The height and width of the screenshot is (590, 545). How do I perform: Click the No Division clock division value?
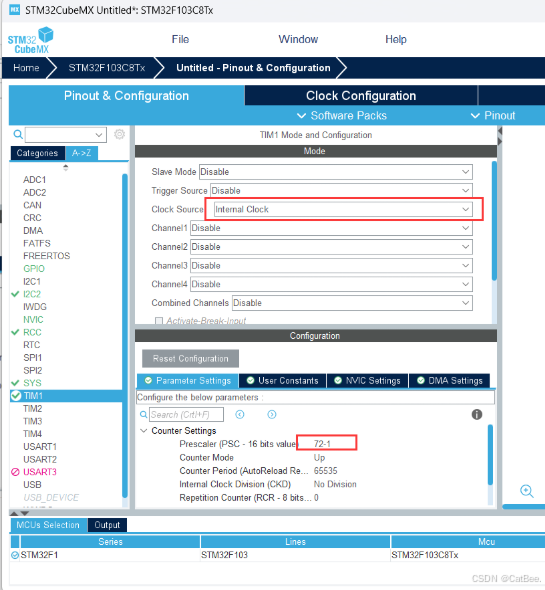[335, 484]
